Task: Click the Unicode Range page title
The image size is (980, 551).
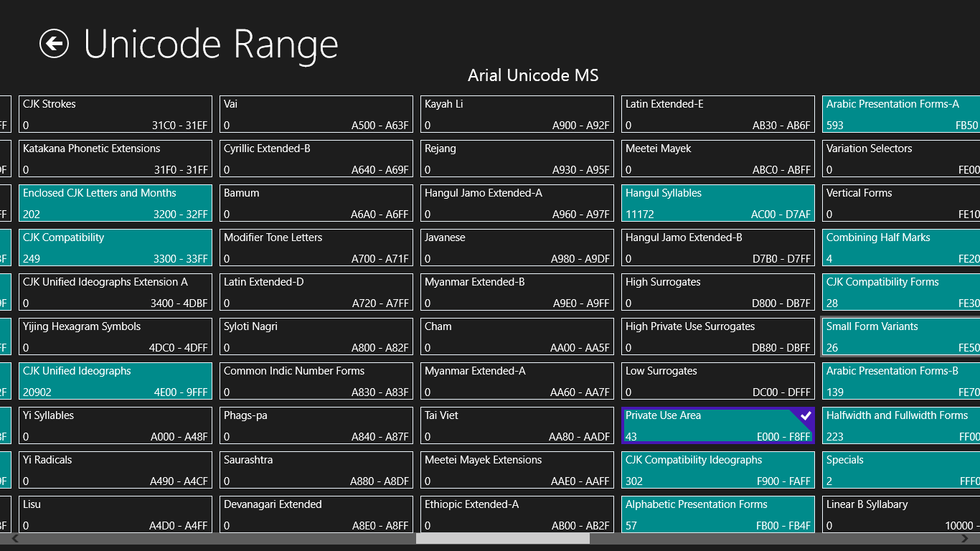Action: click(210, 44)
